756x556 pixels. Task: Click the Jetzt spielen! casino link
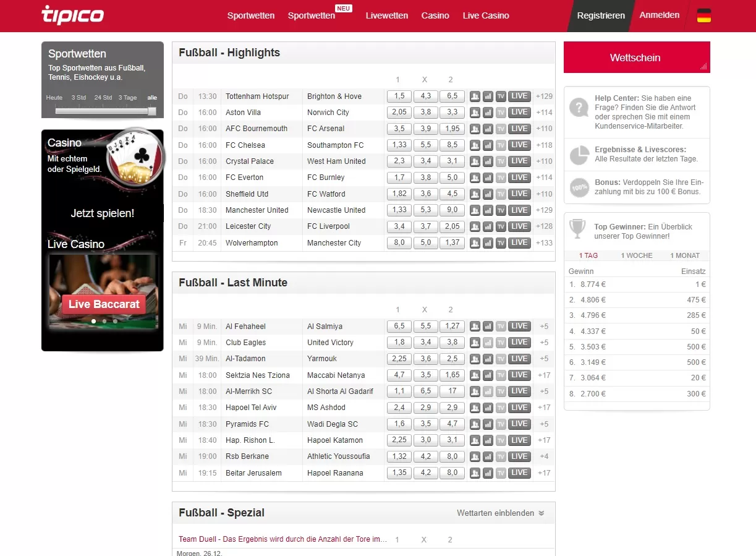[103, 213]
